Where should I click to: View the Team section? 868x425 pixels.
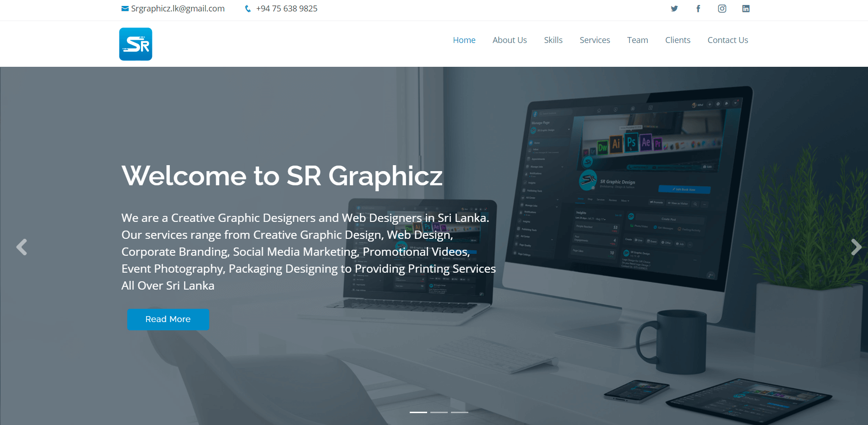click(x=637, y=40)
